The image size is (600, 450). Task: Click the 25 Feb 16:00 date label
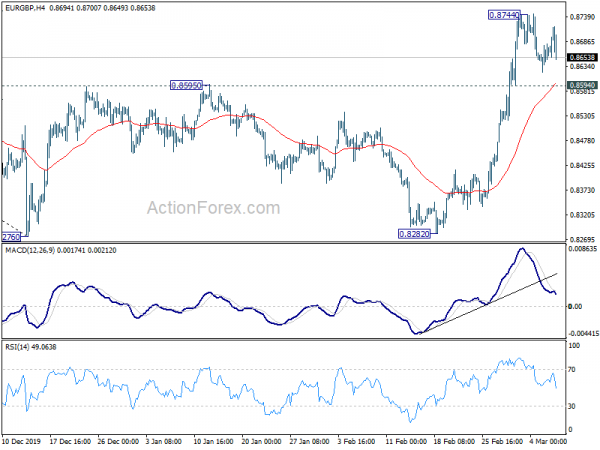tap(502, 441)
